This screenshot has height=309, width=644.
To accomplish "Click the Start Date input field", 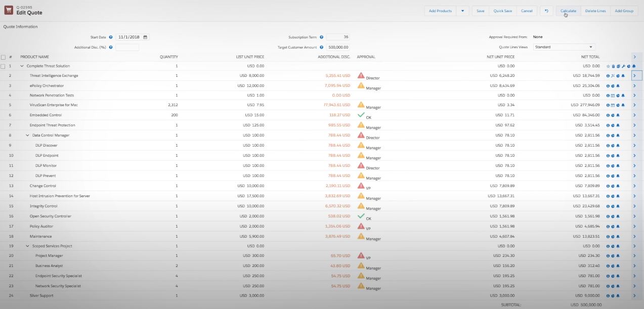I will tap(133, 37).
